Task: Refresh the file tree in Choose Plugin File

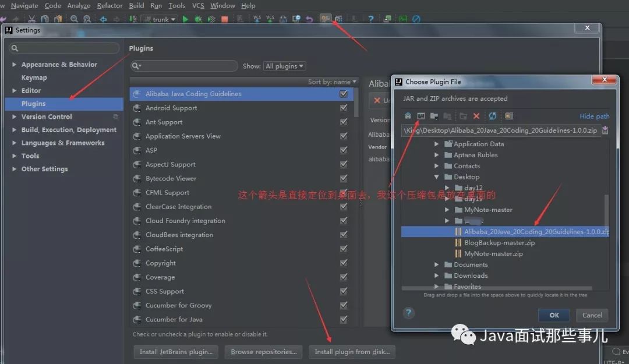Action: point(493,116)
